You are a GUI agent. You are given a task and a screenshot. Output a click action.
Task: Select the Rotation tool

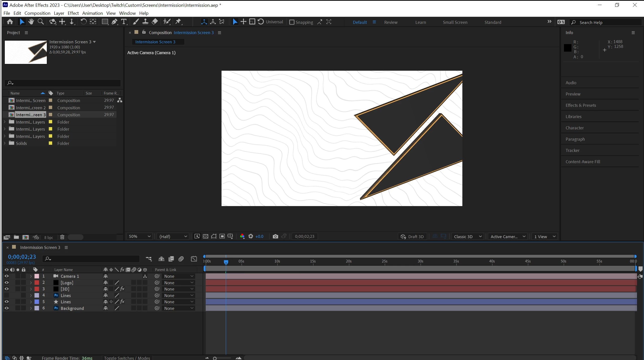pyautogui.click(x=83, y=22)
